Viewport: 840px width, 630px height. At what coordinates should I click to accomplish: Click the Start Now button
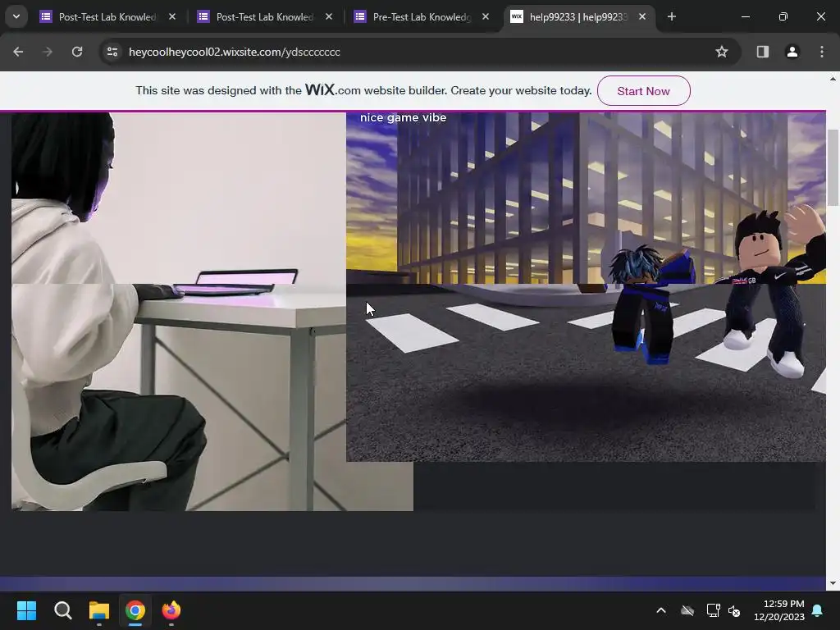tap(643, 90)
